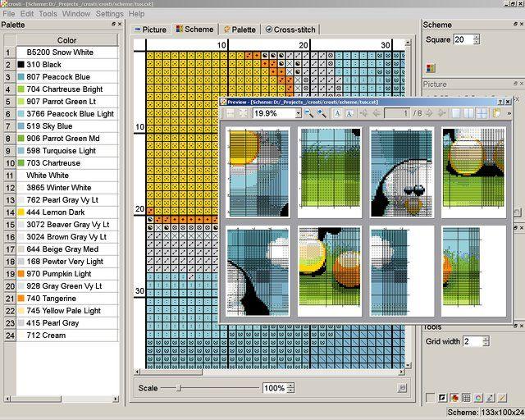The width and height of the screenshot is (525, 420).
Task: Click the Square value input field
Action: point(463,39)
